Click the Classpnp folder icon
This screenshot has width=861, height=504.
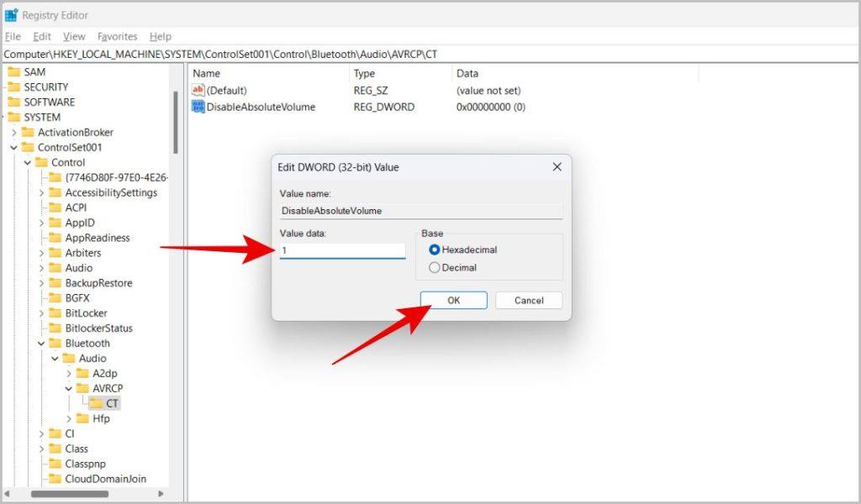coord(55,464)
